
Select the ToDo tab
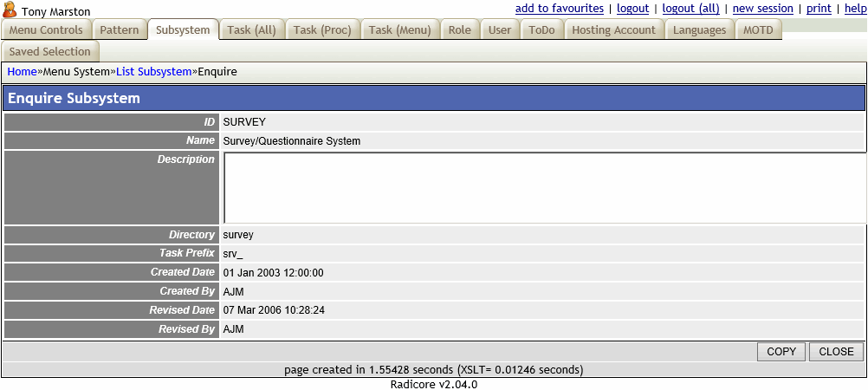coord(541,30)
